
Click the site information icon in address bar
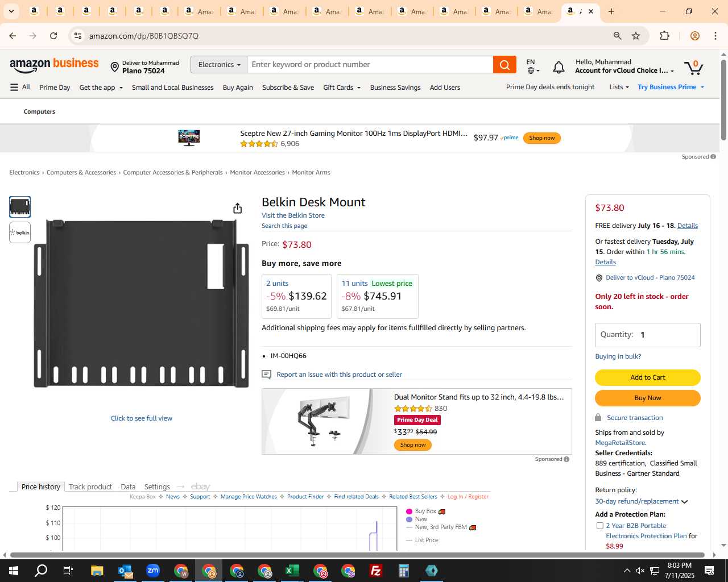(x=78, y=36)
